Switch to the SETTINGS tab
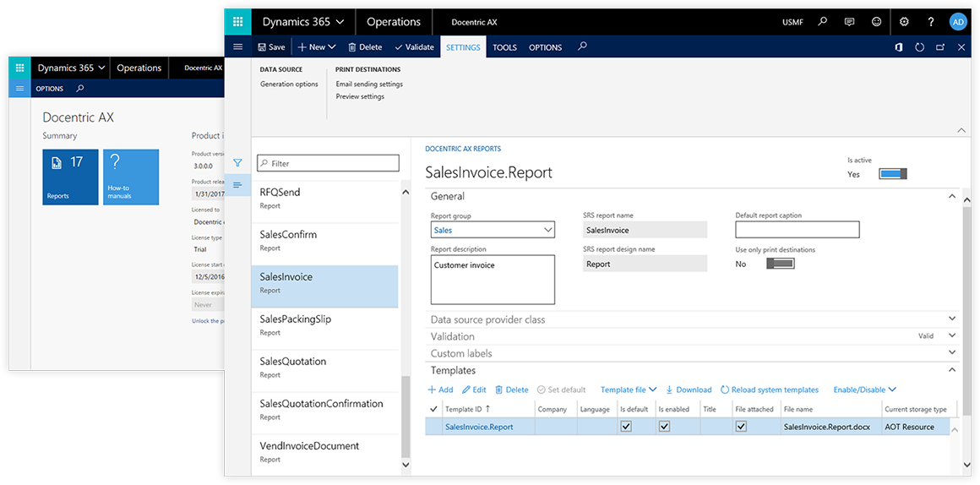The height and width of the screenshot is (485, 980). 463,46
